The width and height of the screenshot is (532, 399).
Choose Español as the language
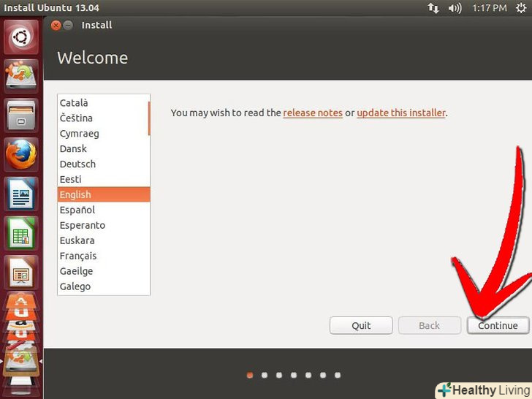103,210
